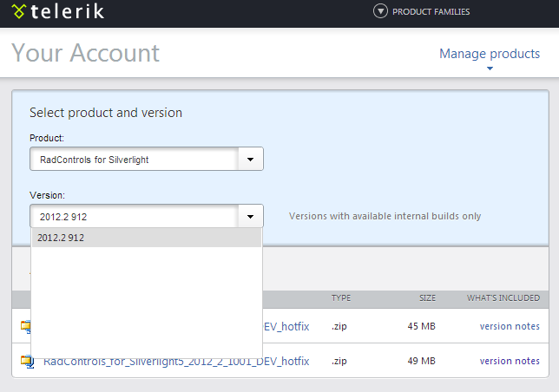Click the small arrow under Manage products
The image size is (559, 392).
pyautogui.click(x=490, y=69)
